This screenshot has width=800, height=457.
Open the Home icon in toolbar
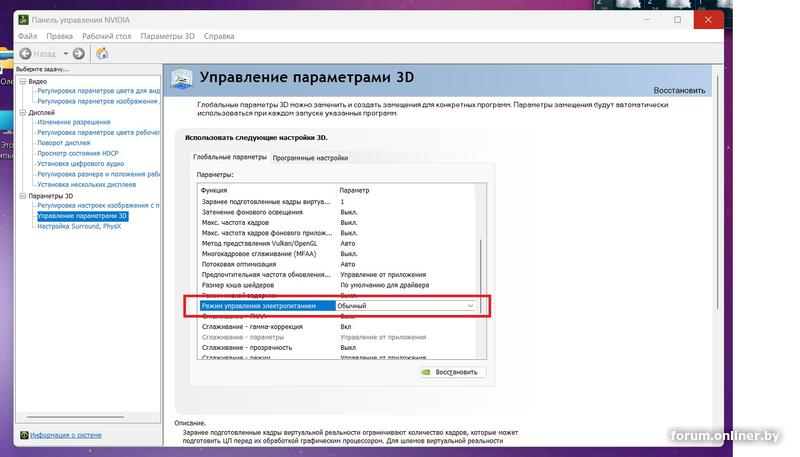(102, 53)
